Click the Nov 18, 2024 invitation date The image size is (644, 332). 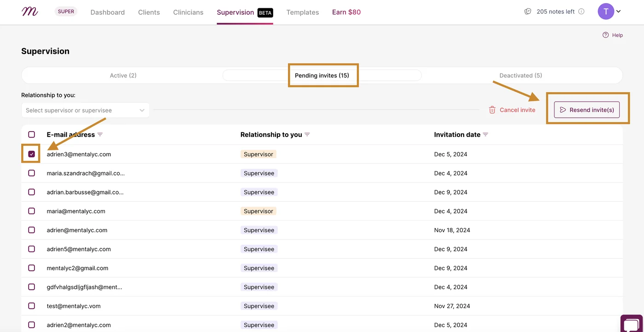452,230
